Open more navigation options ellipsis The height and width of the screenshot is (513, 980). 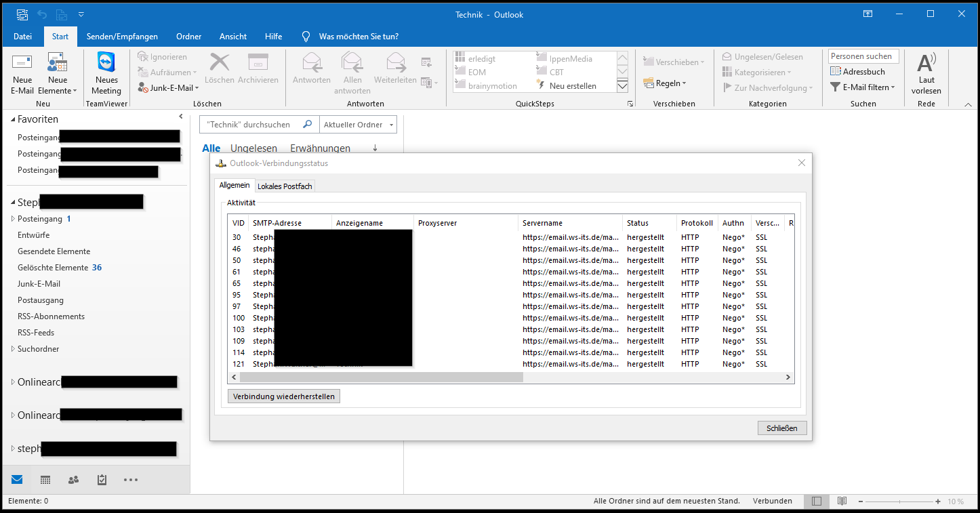(x=131, y=480)
